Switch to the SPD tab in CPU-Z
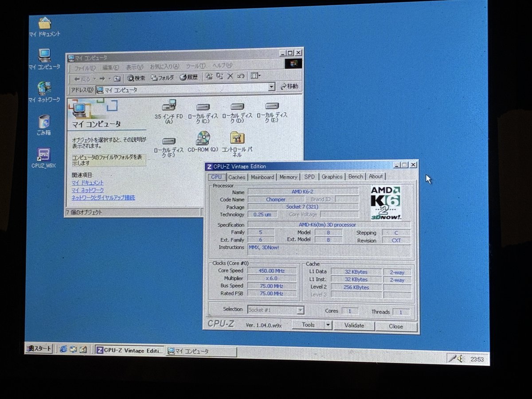 (x=309, y=176)
